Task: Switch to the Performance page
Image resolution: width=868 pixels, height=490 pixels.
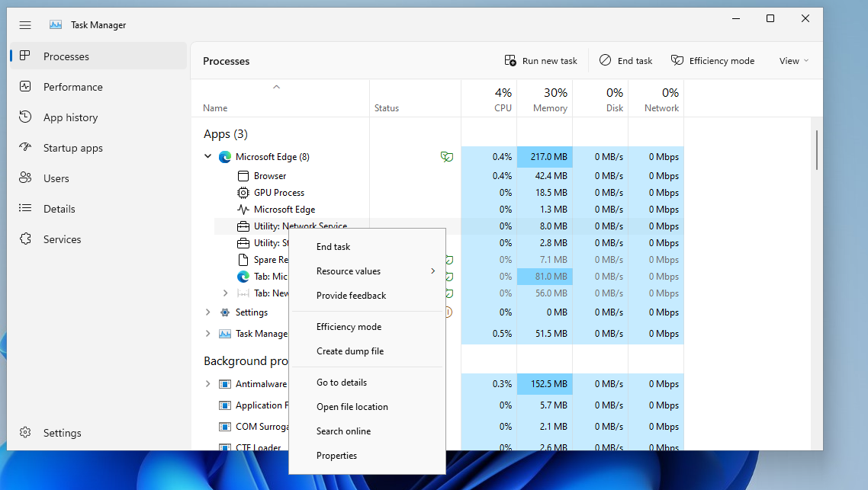Action: click(x=98, y=87)
